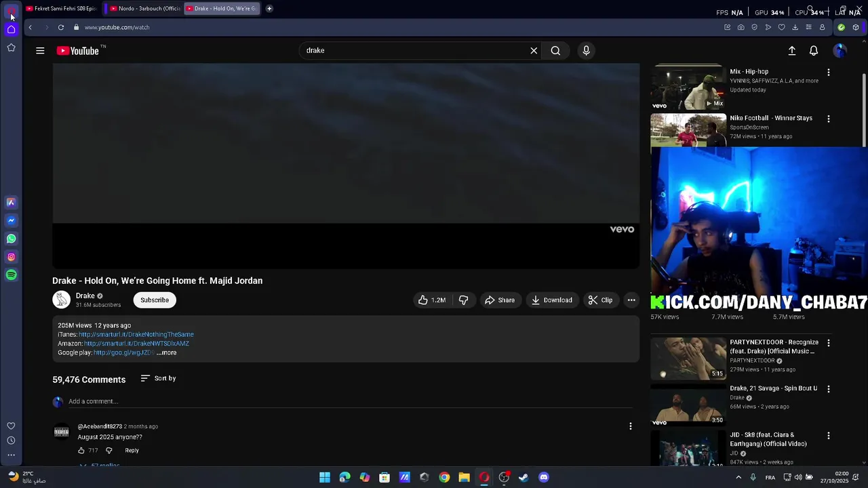The image size is (868, 488).
Task: Open the Windows Start menu
Action: (x=325, y=478)
